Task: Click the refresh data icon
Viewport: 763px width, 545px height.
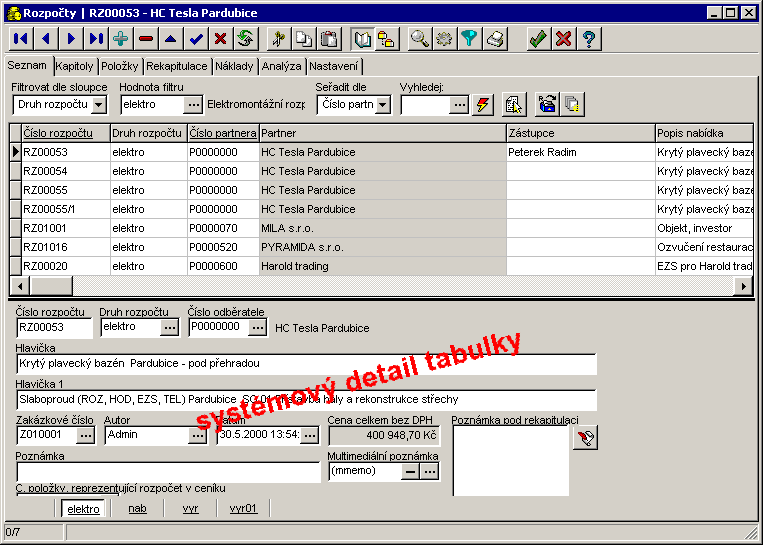Action: [x=245, y=39]
